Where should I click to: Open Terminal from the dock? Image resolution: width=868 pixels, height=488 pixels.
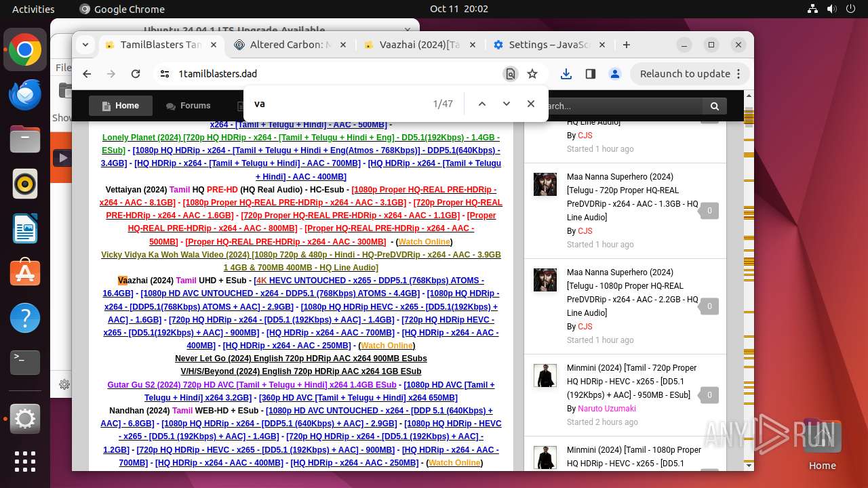tap(25, 363)
